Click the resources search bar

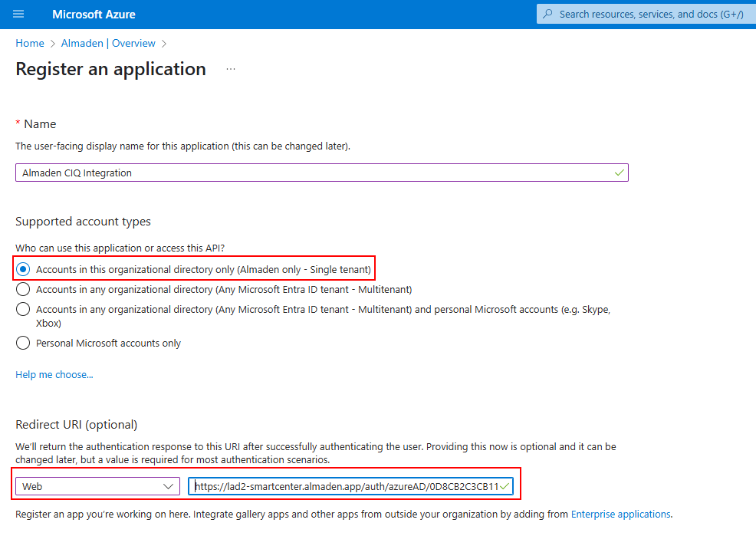click(x=652, y=14)
